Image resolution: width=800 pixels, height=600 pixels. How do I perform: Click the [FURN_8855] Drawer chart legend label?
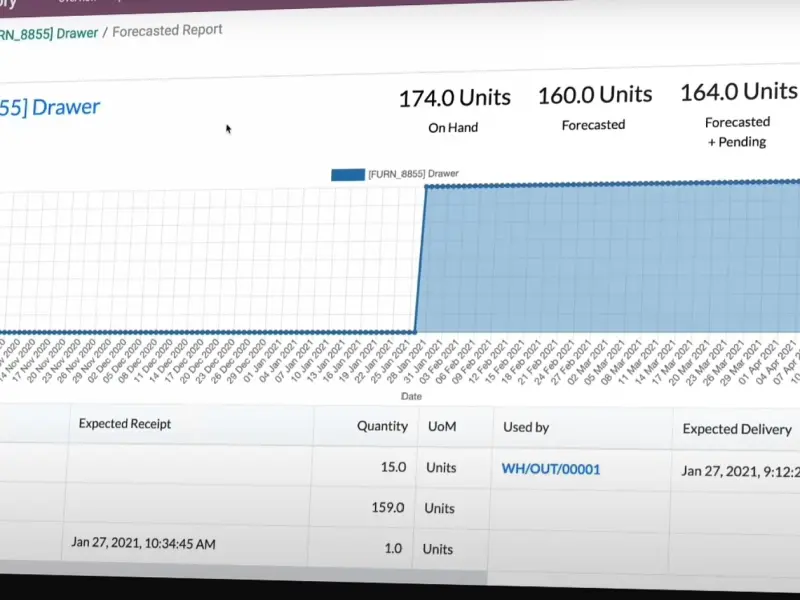[x=413, y=174]
